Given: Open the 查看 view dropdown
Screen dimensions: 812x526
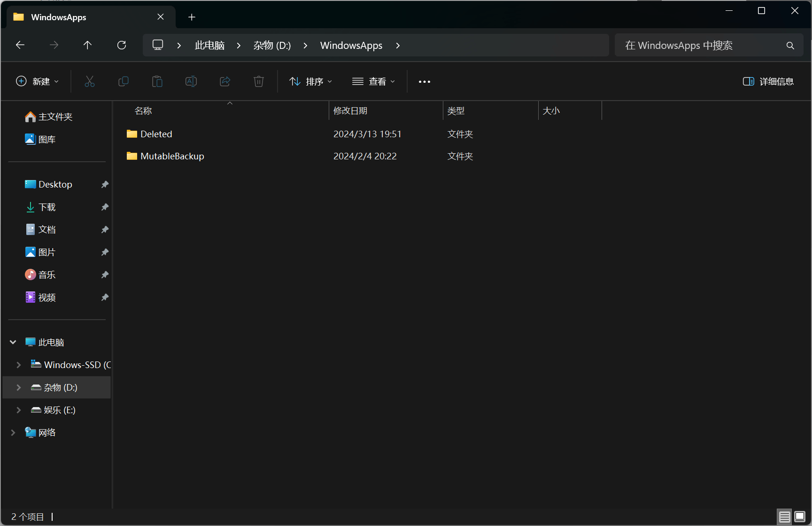Looking at the screenshot, I should tap(373, 81).
